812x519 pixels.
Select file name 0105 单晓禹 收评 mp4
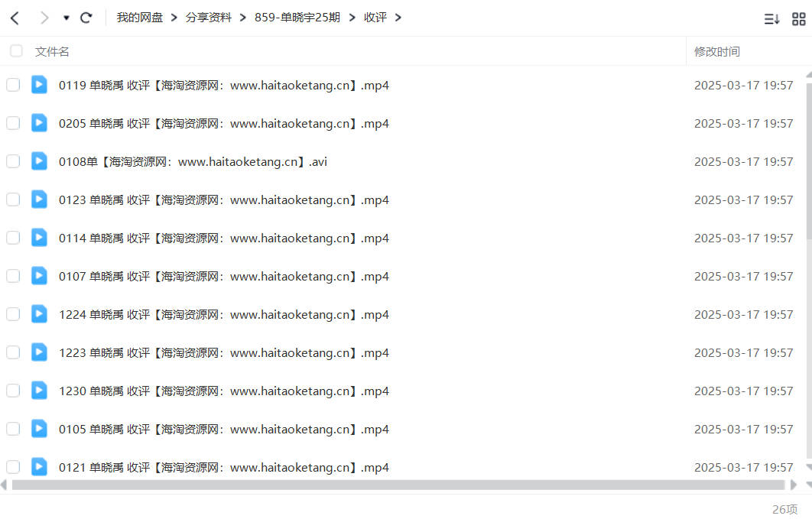click(224, 430)
